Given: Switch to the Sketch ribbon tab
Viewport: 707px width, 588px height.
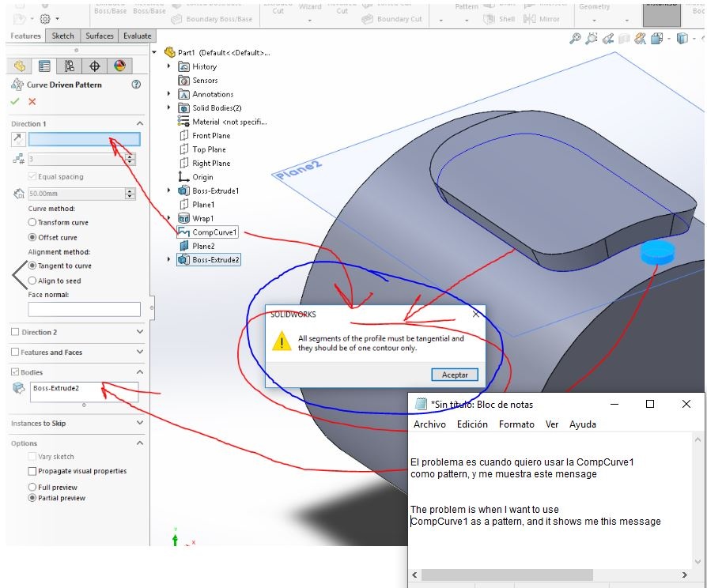Looking at the screenshot, I should (x=62, y=36).
